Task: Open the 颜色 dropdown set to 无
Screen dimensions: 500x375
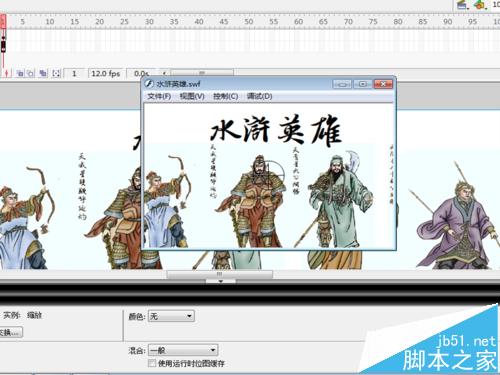Action: click(171, 316)
